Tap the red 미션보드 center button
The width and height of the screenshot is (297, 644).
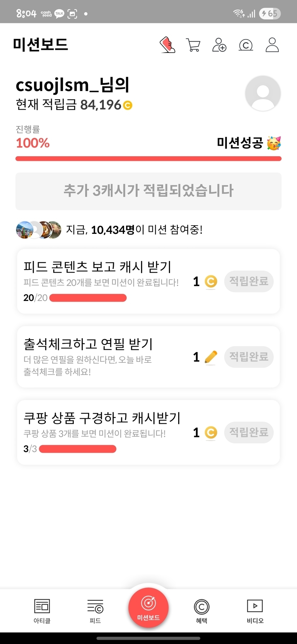[x=148, y=607]
